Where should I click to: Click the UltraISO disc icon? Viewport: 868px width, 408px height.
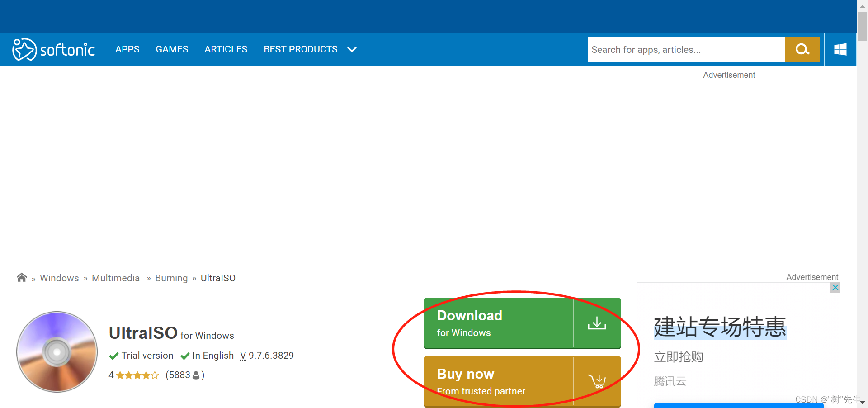[57, 351]
